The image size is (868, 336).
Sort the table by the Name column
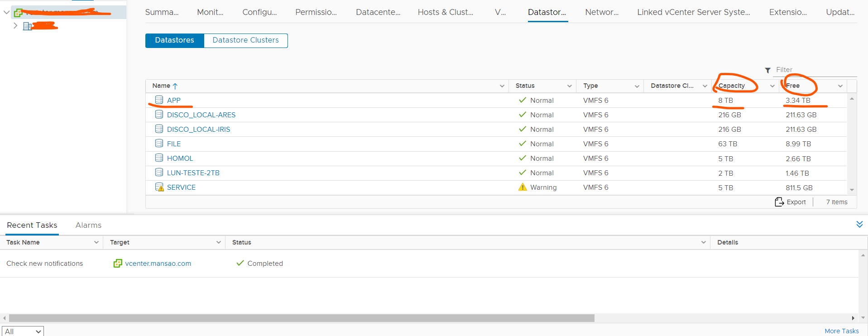(162, 86)
